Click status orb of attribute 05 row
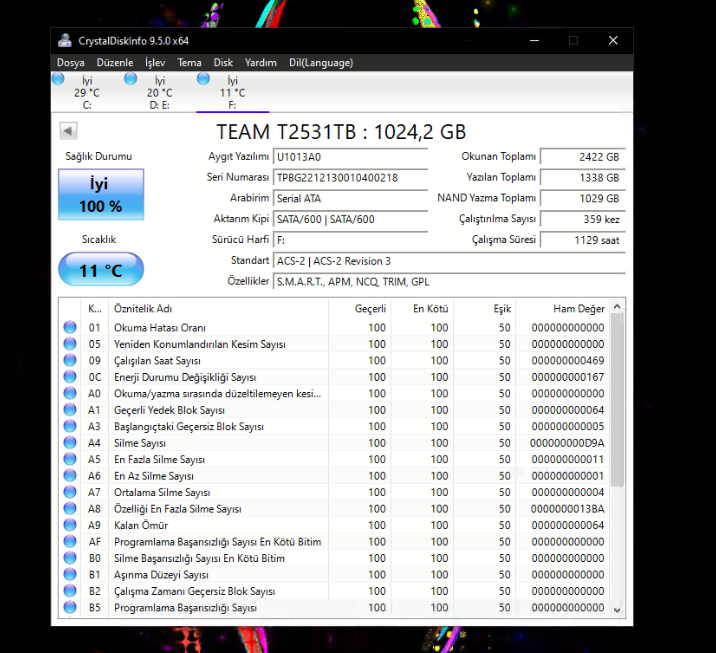This screenshot has height=653, width=716. [70, 343]
